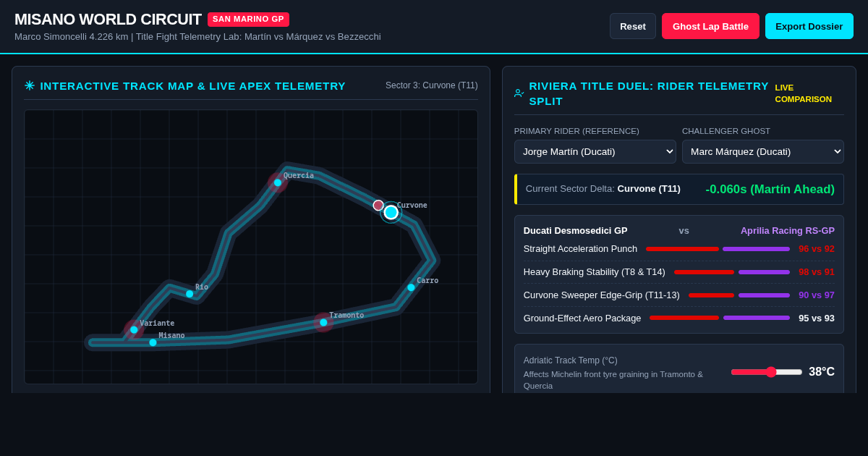868x456 pixels.
Task: Click the Curvone Sweeper Edge-Grip row
Action: click(678, 295)
